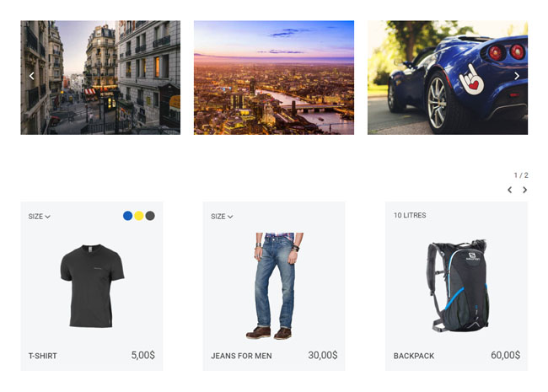The image size is (548, 392).
Task: Expand the Jeans SIZE dropdown
Action: coord(222,217)
